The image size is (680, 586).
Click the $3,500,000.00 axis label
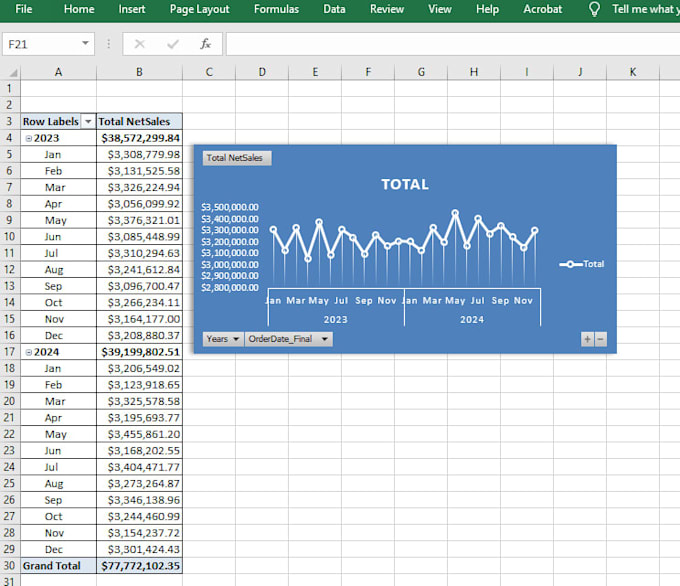click(230, 207)
